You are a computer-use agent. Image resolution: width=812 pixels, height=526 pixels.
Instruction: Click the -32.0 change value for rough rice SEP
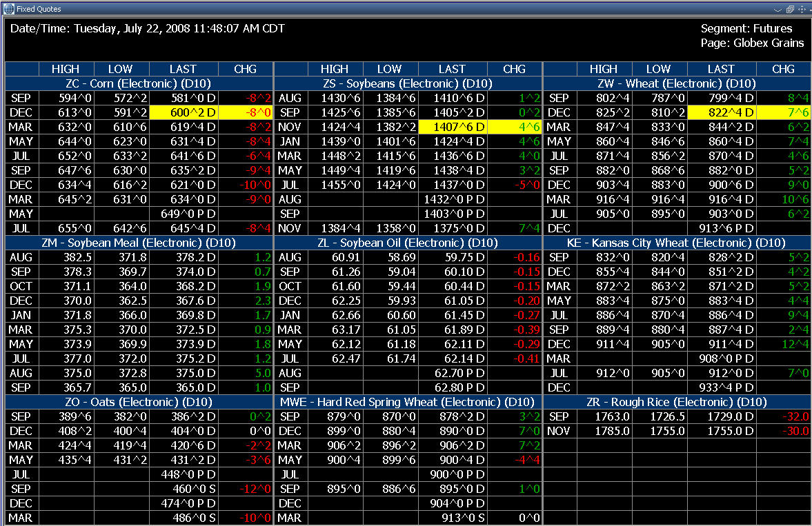783,416
